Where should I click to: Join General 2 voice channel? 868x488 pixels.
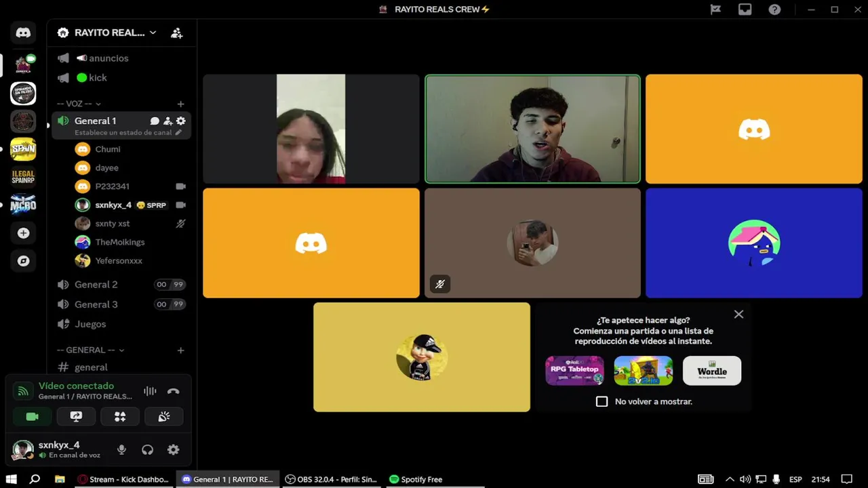click(122, 285)
